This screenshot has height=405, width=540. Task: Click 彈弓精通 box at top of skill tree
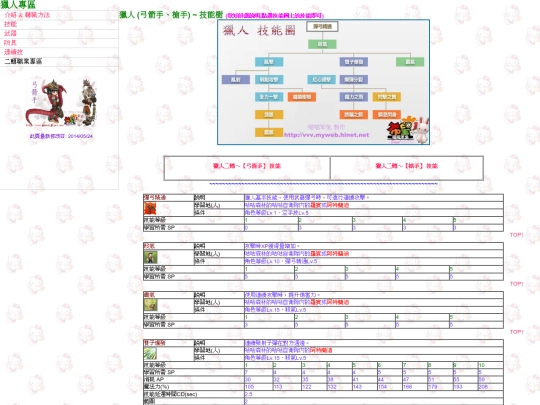click(322, 27)
